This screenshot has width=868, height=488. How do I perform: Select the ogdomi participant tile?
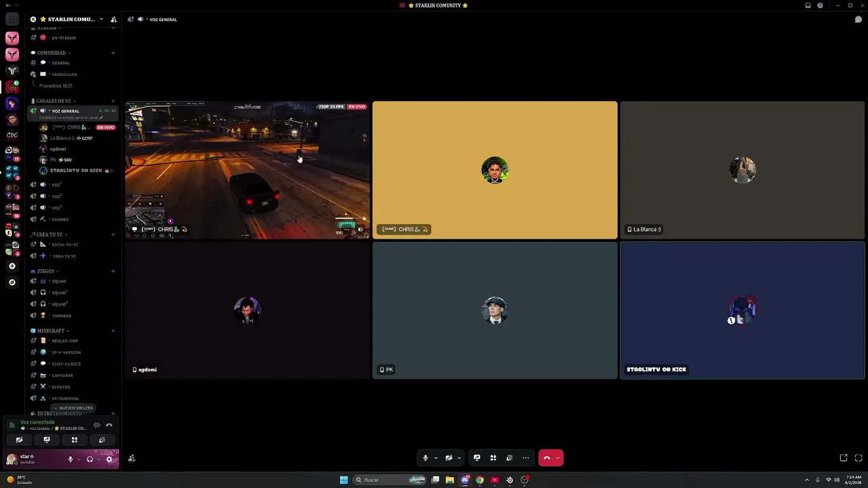(x=248, y=310)
